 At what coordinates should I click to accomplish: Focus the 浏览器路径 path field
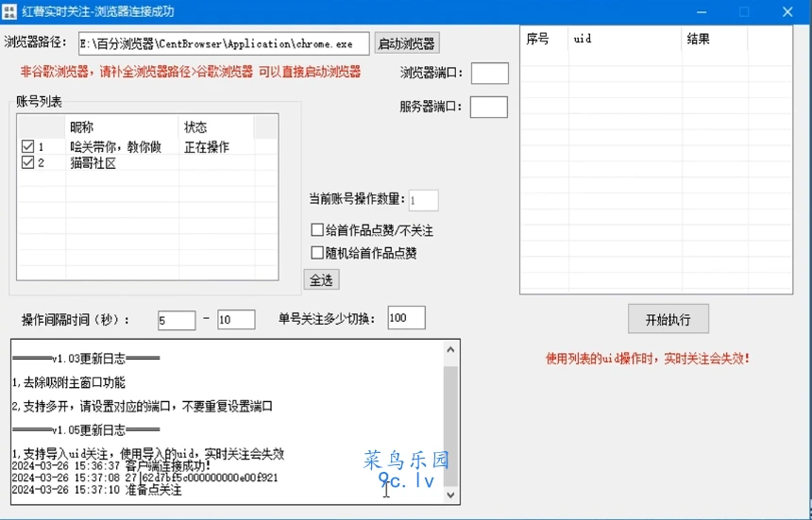click(223, 43)
